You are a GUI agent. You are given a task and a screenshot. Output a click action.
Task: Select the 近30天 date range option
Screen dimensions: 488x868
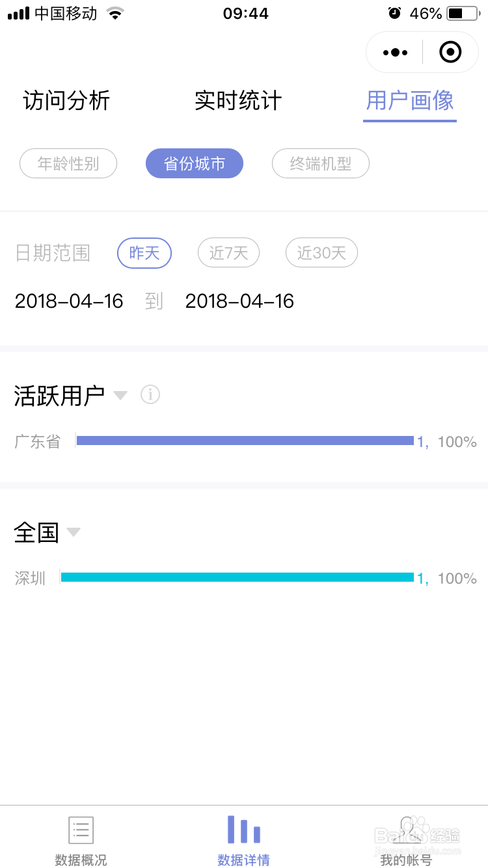pos(321,253)
